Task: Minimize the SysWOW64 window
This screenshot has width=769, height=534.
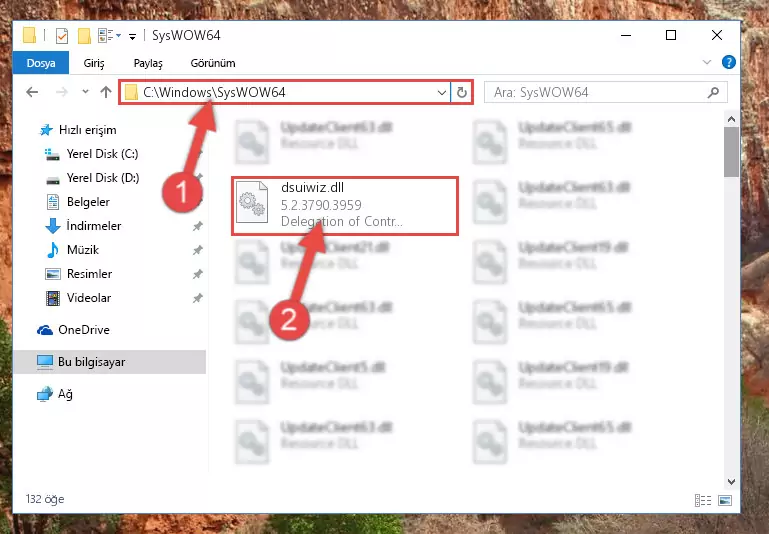Action: (626, 35)
